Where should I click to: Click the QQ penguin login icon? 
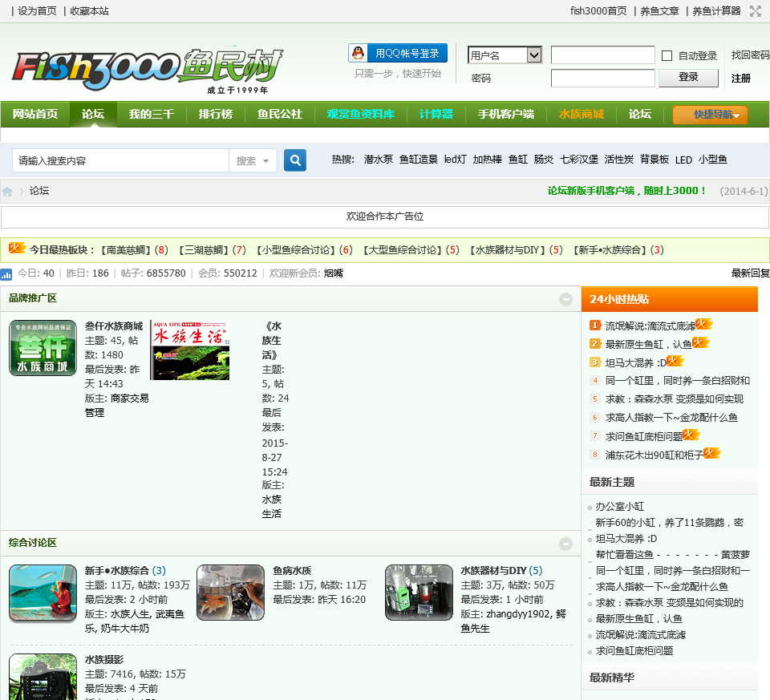coord(359,53)
